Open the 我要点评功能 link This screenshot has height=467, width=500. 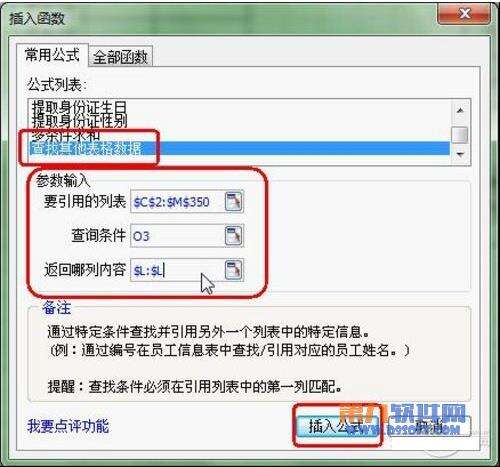click(68, 426)
